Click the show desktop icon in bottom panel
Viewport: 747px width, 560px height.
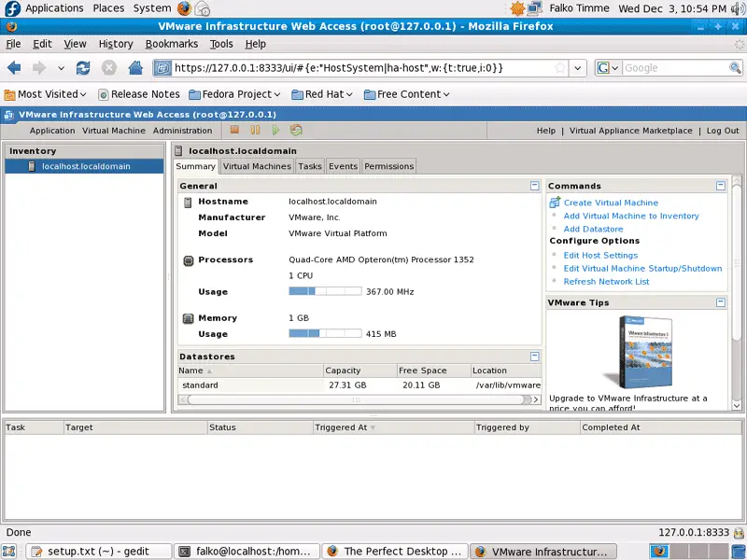(x=9, y=552)
